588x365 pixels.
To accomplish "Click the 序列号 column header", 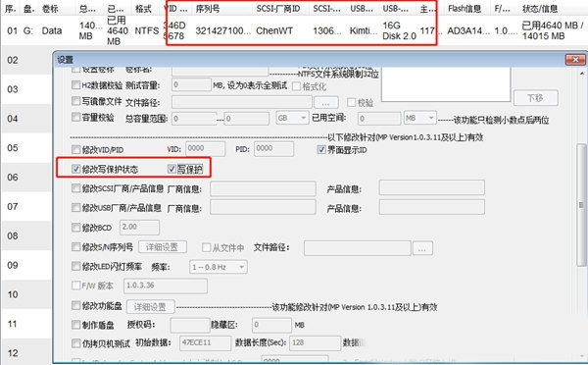I will pos(208,8).
